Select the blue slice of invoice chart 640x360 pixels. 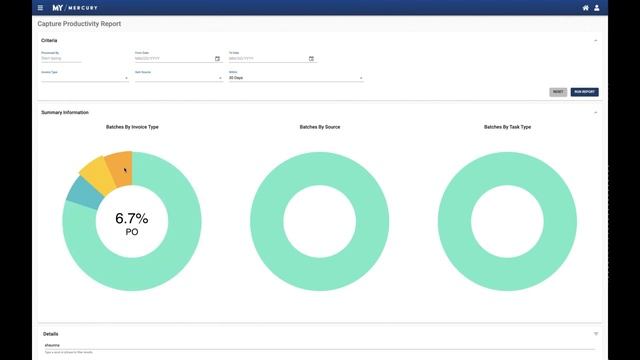(x=84, y=193)
